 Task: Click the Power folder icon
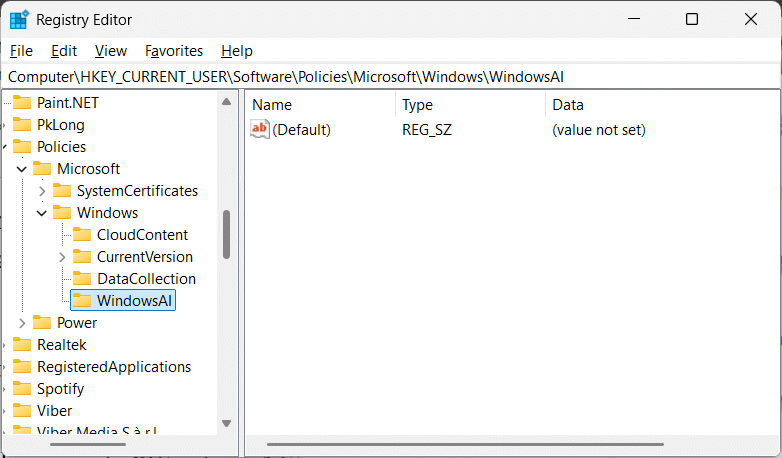click(x=42, y=322)
